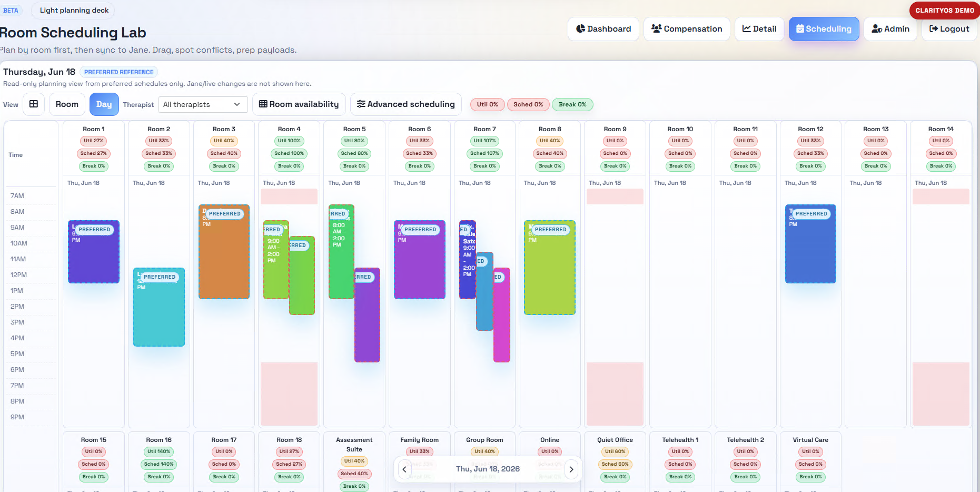The image size is (980, 492).
Task: Go to the previous day
Action: (x=404, y=469)
